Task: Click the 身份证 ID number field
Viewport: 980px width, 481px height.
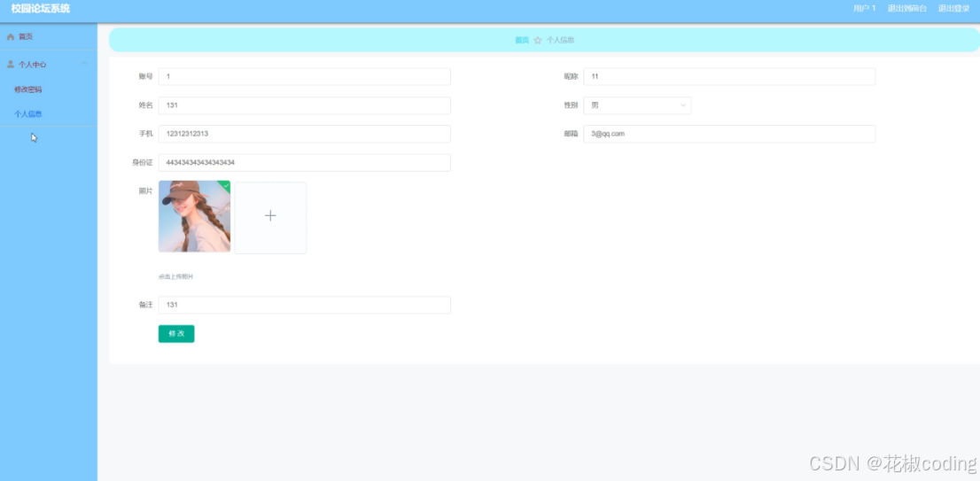Action: tap(305, 162)
